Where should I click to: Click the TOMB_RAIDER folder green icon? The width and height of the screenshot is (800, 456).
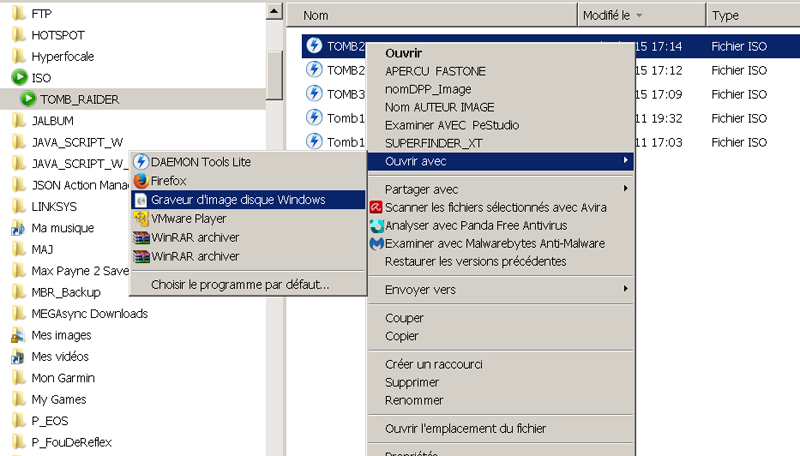28,99
